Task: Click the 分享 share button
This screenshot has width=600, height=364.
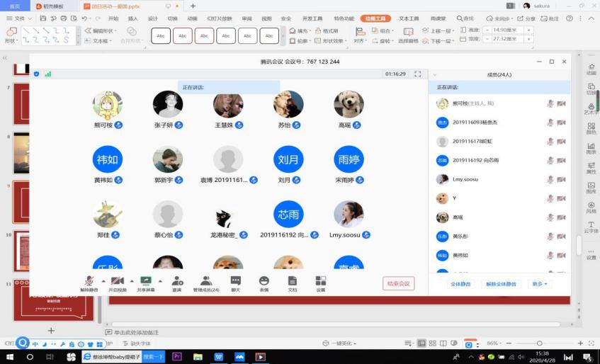Action: (526, 18)
